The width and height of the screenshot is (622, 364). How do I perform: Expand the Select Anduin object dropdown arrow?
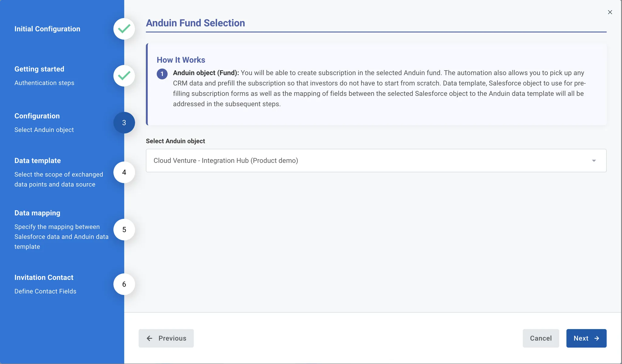pyautogui.click(x=594, y=160)
